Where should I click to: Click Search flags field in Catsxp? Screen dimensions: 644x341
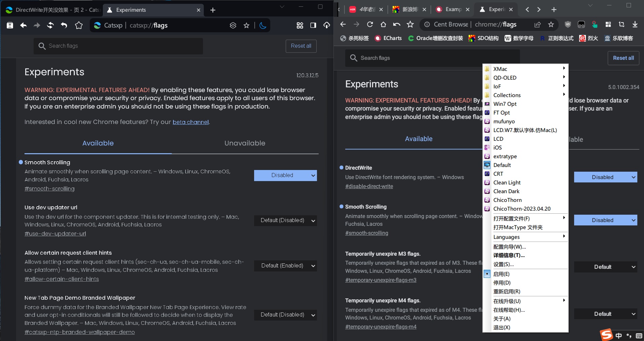click(x=118, y=46)
